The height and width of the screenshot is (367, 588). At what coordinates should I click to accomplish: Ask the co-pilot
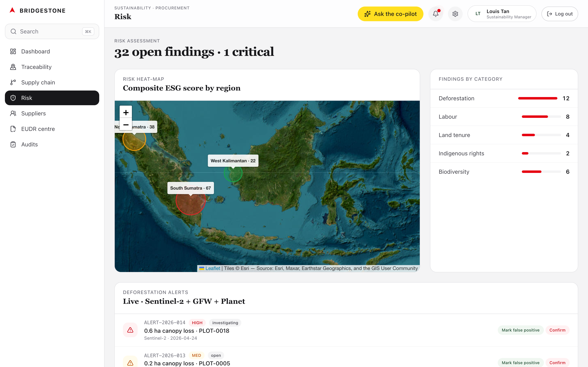pos(390,14)
